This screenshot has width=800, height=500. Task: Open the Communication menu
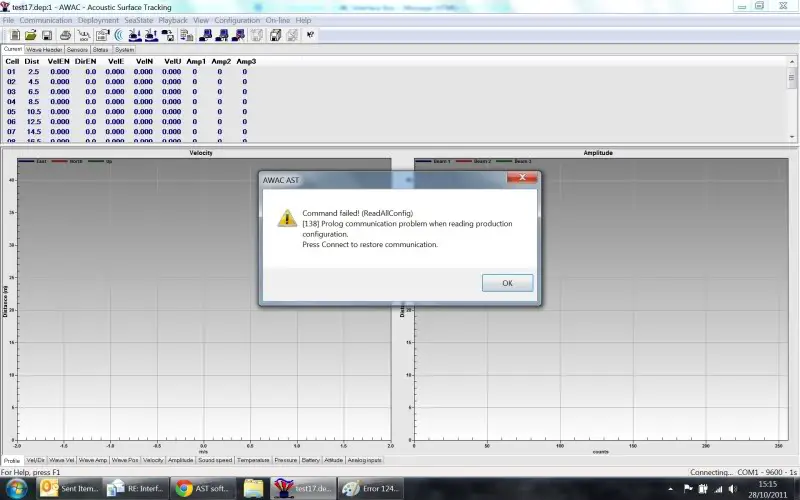coord(45,20)
